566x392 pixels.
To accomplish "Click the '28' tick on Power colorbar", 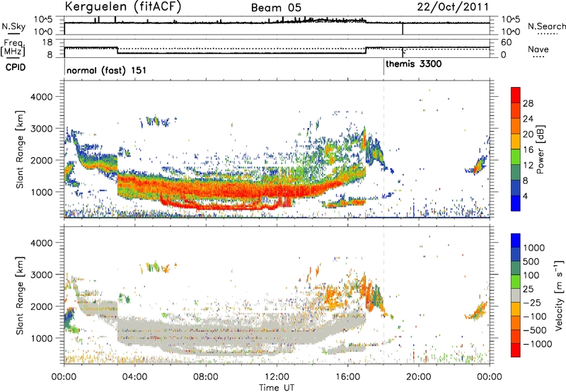I will pos(528,103).
